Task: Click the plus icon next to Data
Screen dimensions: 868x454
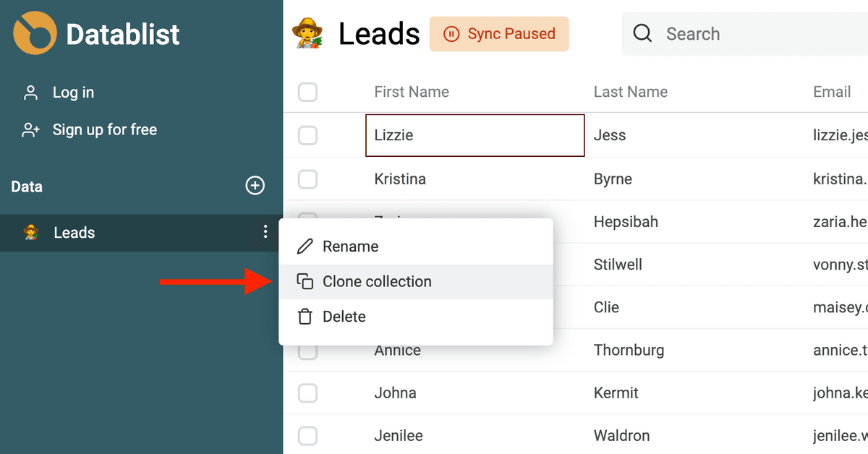Action: 255,186
